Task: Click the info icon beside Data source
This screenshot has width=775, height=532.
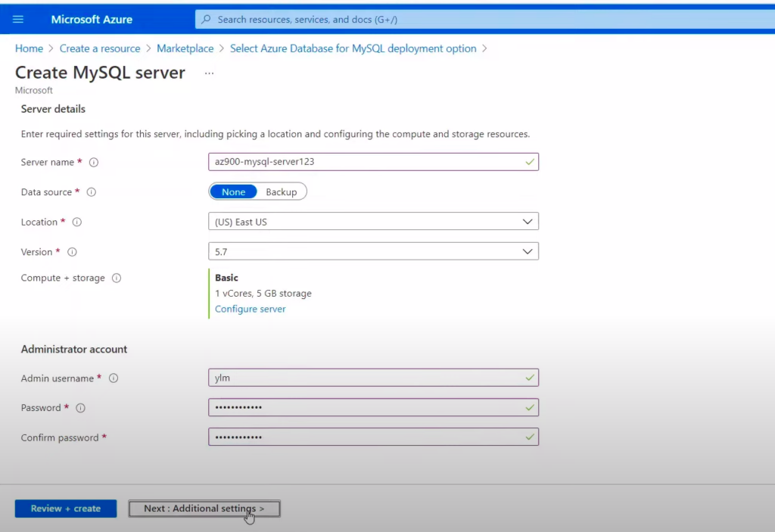Action: pos(92,192)
